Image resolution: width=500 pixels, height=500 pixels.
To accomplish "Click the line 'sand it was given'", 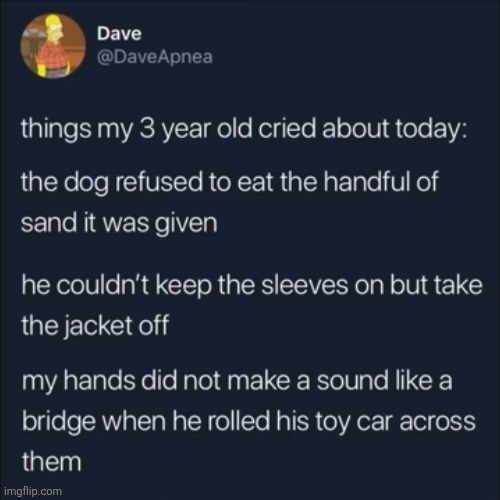I will (119, 223).
